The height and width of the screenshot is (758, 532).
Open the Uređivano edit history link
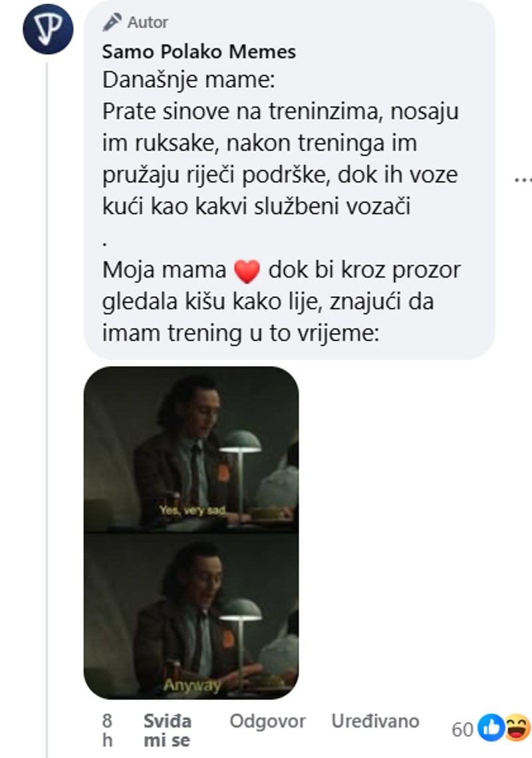pos(375,721)
